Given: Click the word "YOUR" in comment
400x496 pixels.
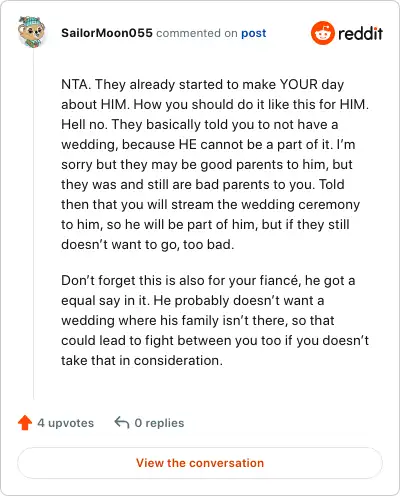Looking at the screenshot, I should coord(299,84).
